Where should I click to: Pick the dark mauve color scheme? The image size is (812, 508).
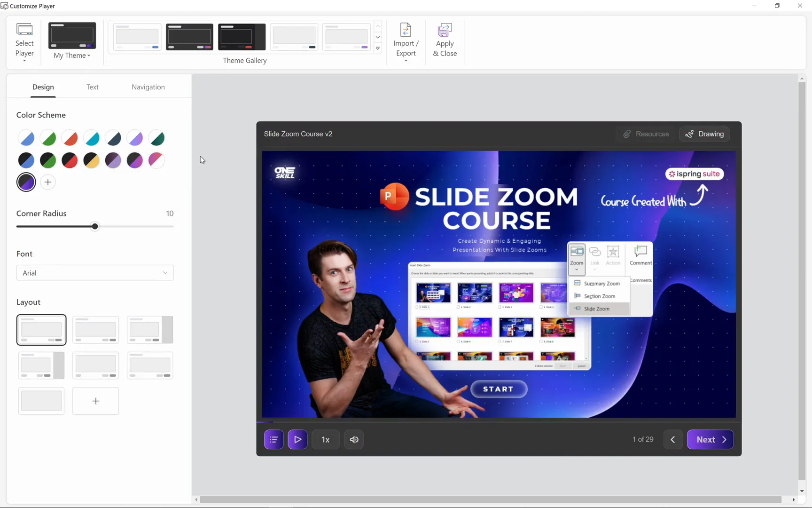113,160
